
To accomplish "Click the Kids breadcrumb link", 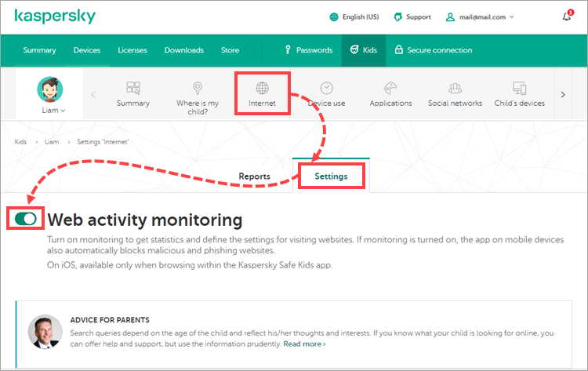I will tap(20, 142).
